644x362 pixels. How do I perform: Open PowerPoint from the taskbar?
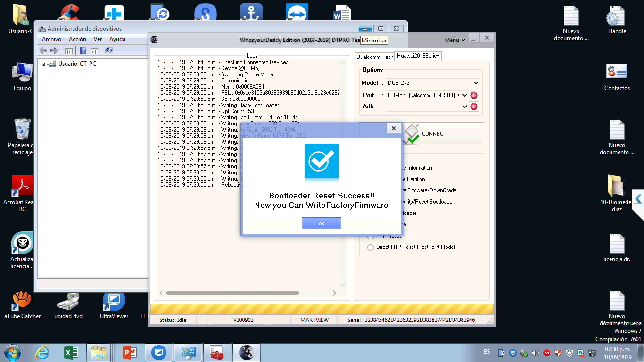[129, 353]
